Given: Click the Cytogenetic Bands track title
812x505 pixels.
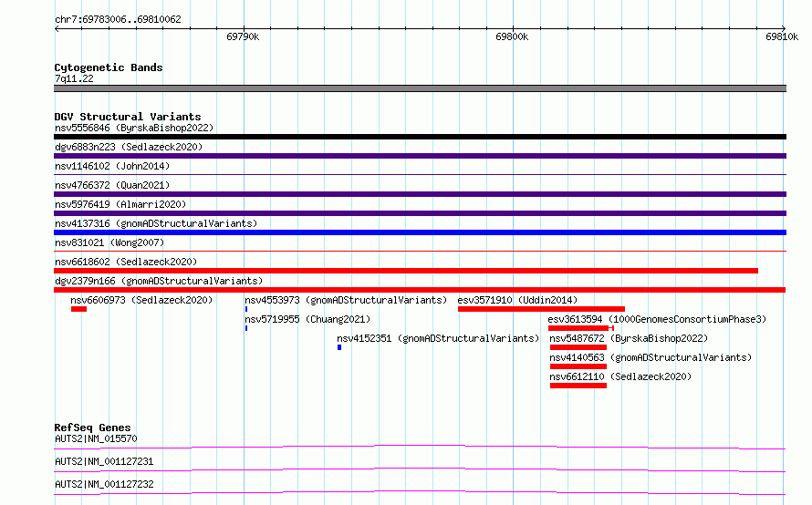Looking at the screenshot, I should [109, 67].
